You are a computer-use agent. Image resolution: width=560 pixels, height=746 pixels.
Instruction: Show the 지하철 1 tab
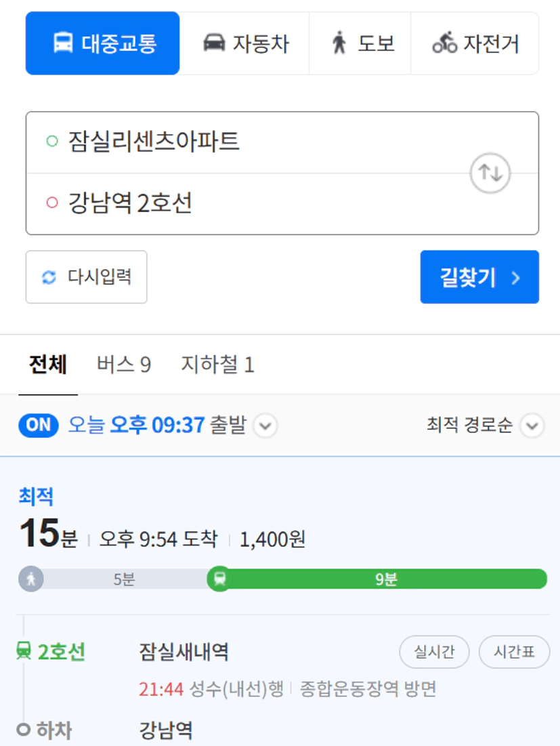(x=218, y=365)
